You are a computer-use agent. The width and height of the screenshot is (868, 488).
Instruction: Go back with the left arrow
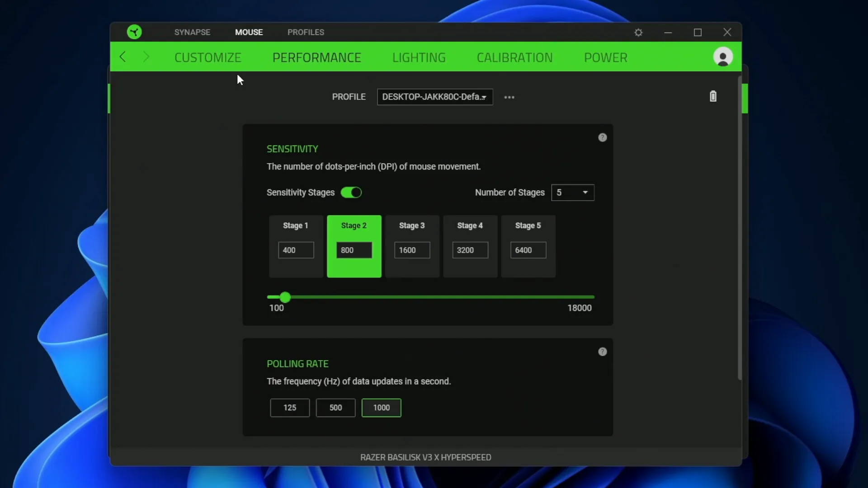[123, 57]
